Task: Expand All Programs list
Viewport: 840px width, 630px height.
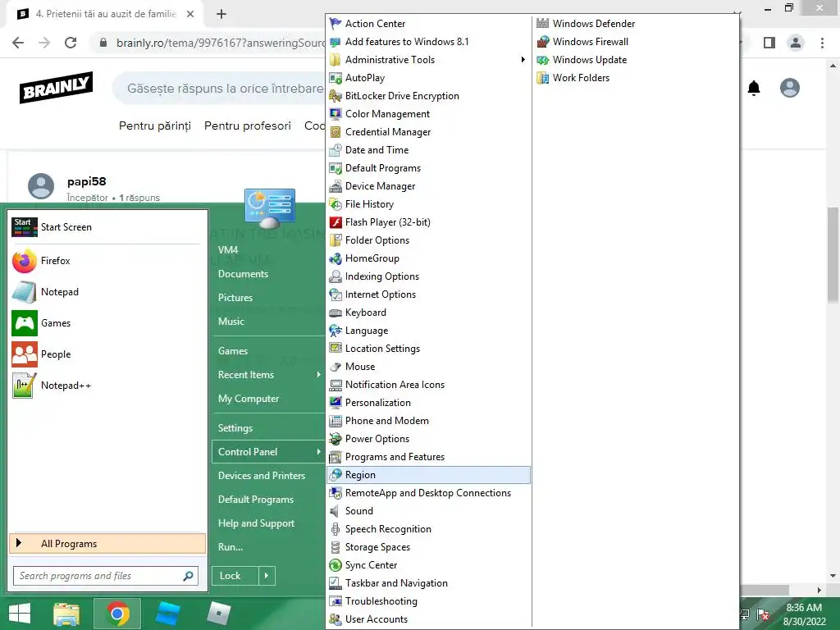Action: (x=107, y=544)
